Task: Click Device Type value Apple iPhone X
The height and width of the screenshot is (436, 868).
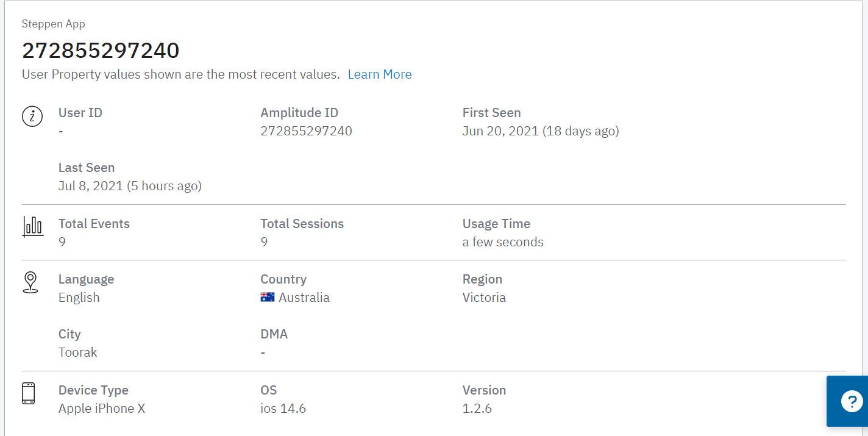Action: click(102, 409)
